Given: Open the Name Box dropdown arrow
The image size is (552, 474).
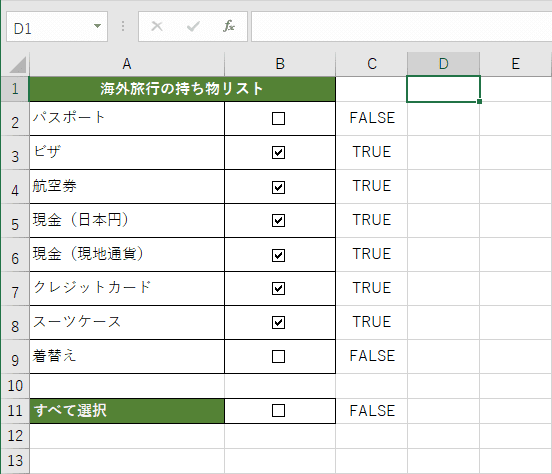Looking at the screenshot, I should (x=98, y=26).
